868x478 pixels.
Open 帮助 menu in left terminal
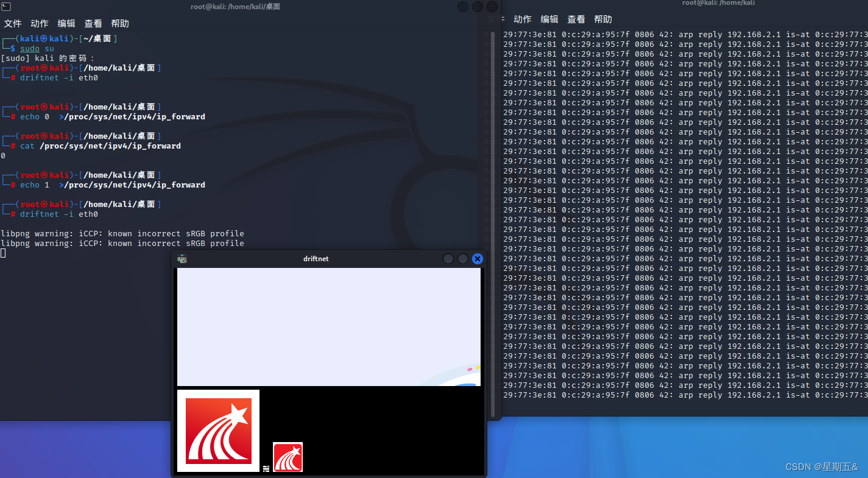click(x=120, y=24)
